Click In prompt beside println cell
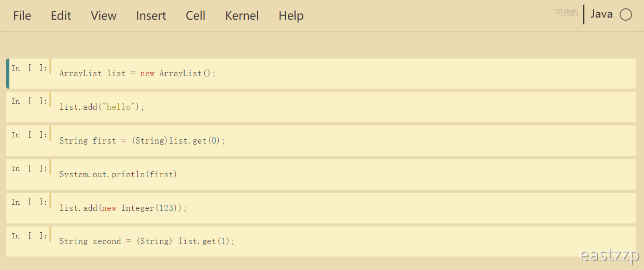The height and width of the screenshot is (270, 644). pyautogui.click(x=30, y=169)
